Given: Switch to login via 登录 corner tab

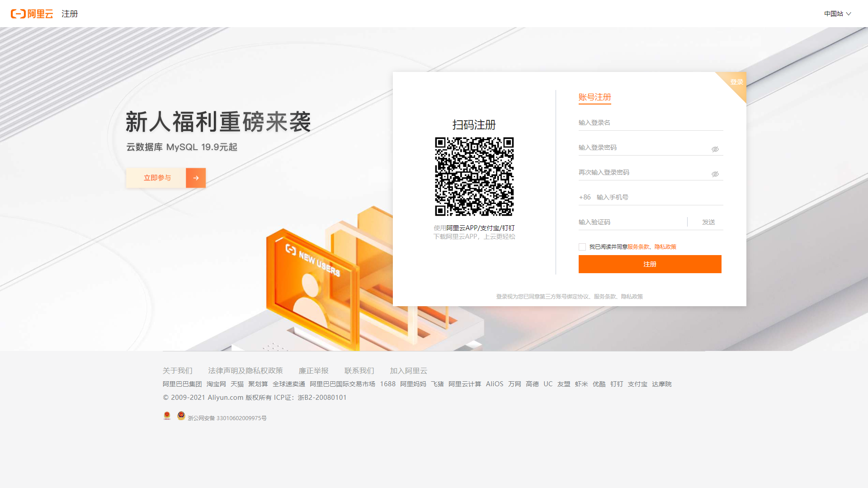Looking at the screenshot, I should 736,82.
